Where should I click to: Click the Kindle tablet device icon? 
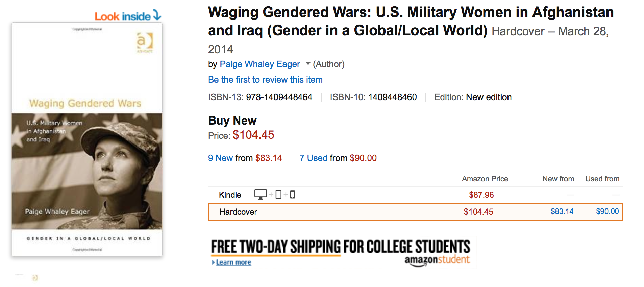pyautogui.click(x=278, y=195)
